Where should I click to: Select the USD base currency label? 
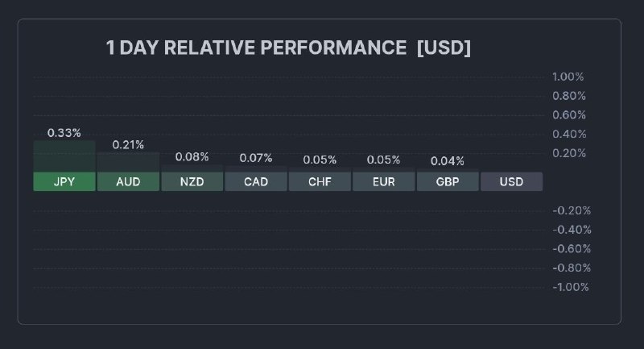click(511, 181)
